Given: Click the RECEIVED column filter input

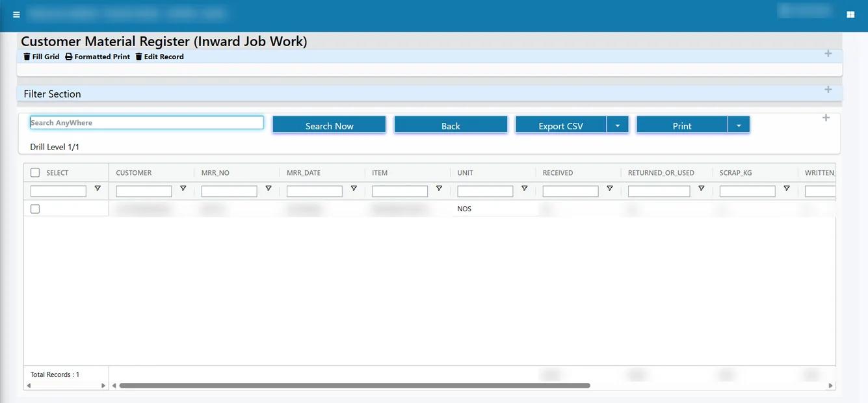Looking at the screenshot, I should tap(570, 191).
